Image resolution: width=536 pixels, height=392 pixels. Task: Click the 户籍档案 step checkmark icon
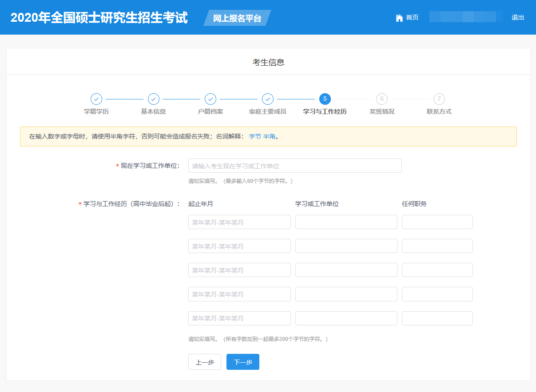click(x=210, y=99)
